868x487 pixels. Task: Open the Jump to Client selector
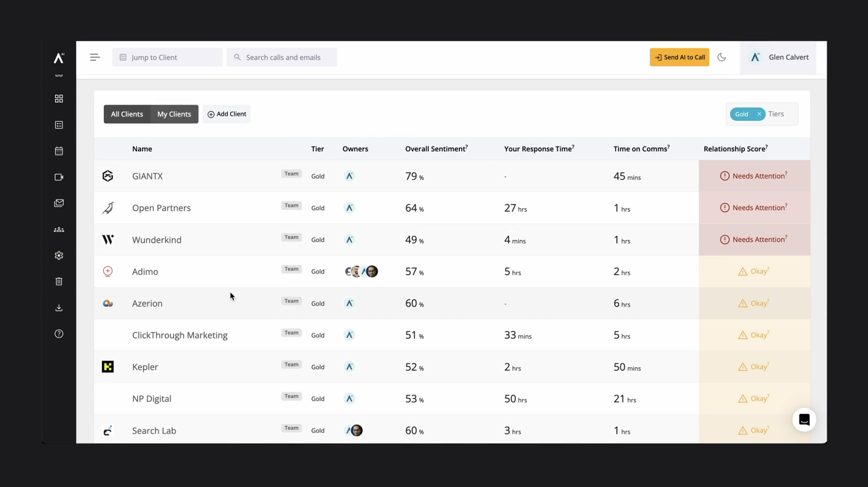(x=167, y=57)
